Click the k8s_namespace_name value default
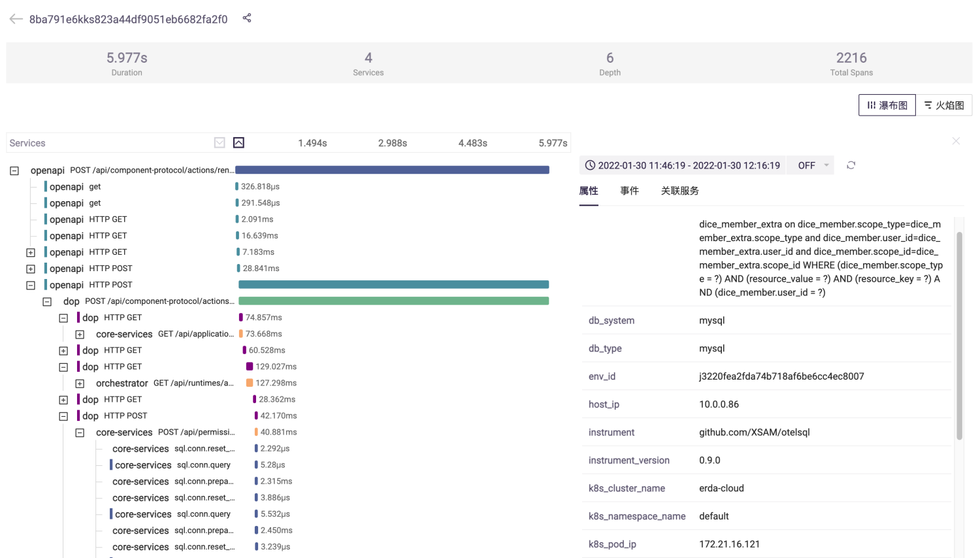980x558 pixels. tap(713, 516)
